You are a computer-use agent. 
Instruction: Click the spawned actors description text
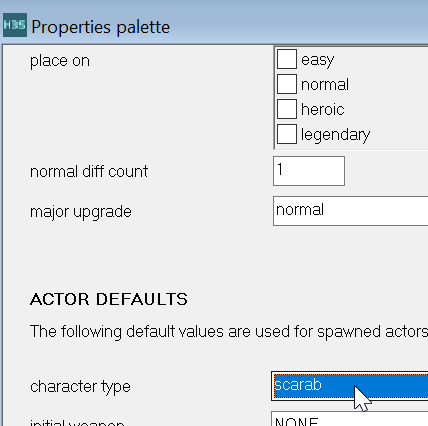[229, 332]
